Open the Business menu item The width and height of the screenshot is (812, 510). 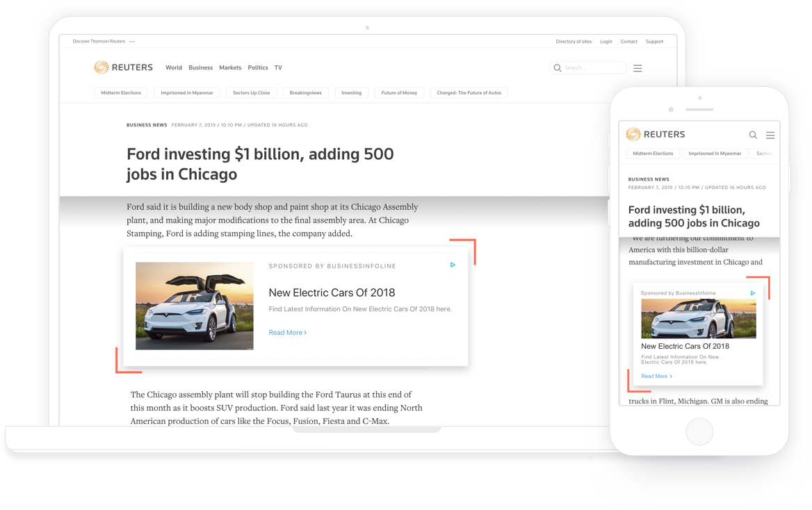pyautogui.click(x=200, y=68)
